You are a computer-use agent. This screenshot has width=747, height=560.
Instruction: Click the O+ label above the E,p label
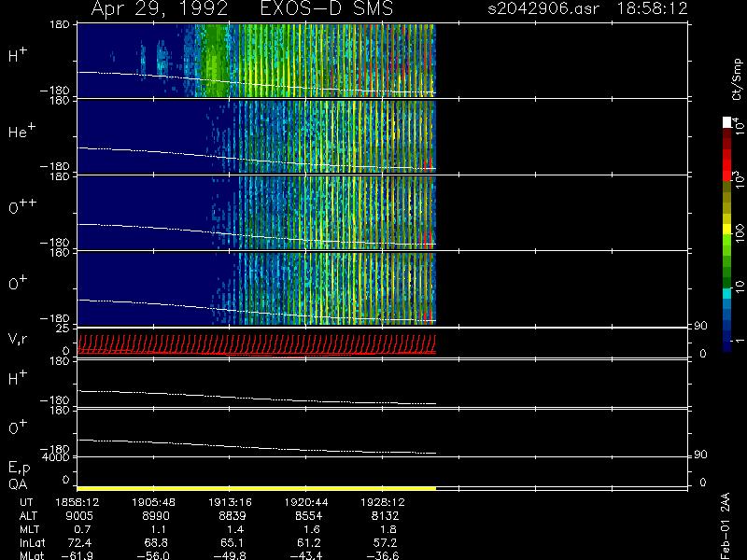tap(18, 427)
